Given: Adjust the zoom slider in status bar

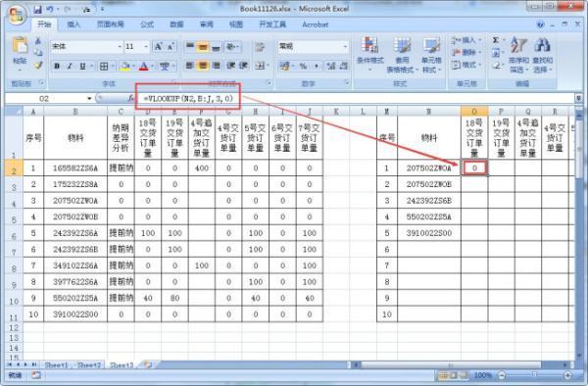Looking at the screenshot, I should [534, 375].
